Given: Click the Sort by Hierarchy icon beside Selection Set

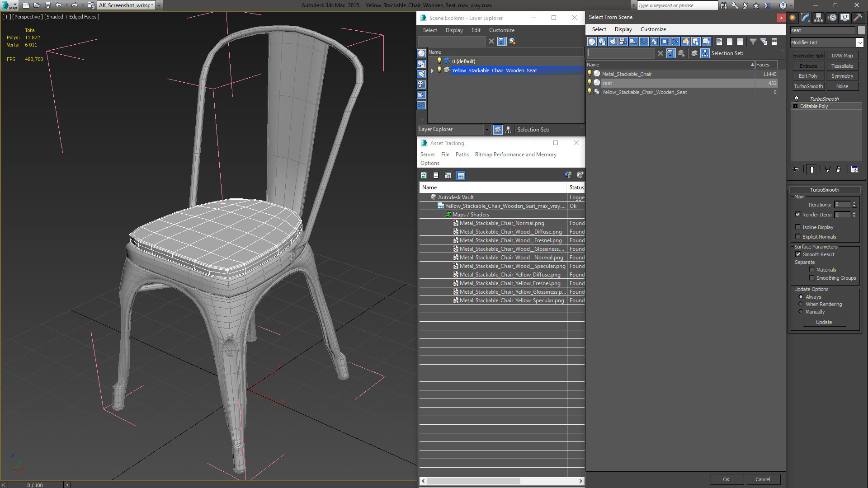Looking at the screenshot, I should point(705,53).
